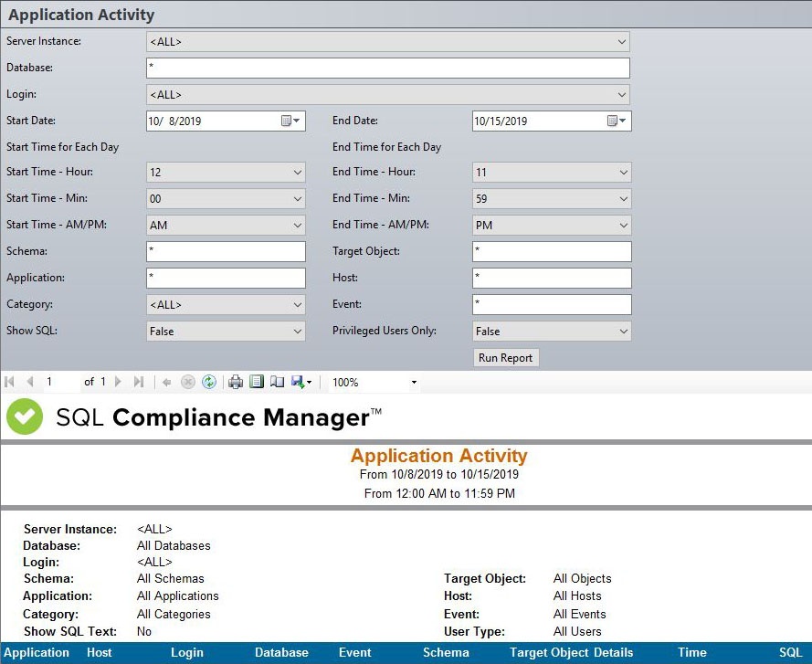The height and width of the screenshot is (664, 812).
Task: Open export save dropdown
Action: [301, 383]
